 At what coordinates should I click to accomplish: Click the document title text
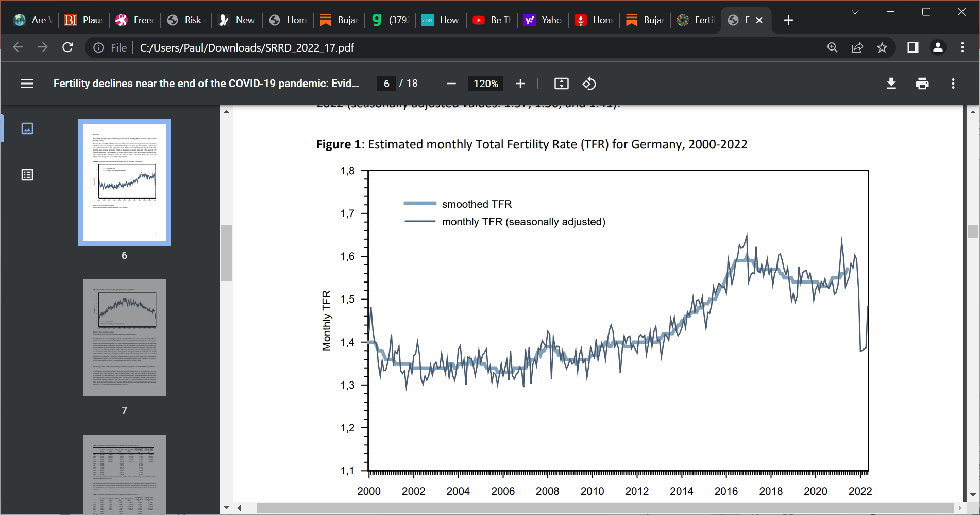206,84
